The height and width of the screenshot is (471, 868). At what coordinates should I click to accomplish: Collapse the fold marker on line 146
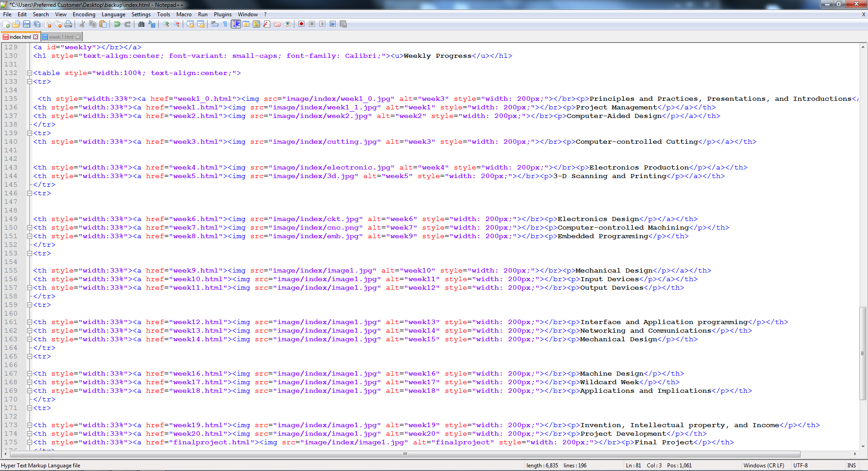[x=29, y=193]
